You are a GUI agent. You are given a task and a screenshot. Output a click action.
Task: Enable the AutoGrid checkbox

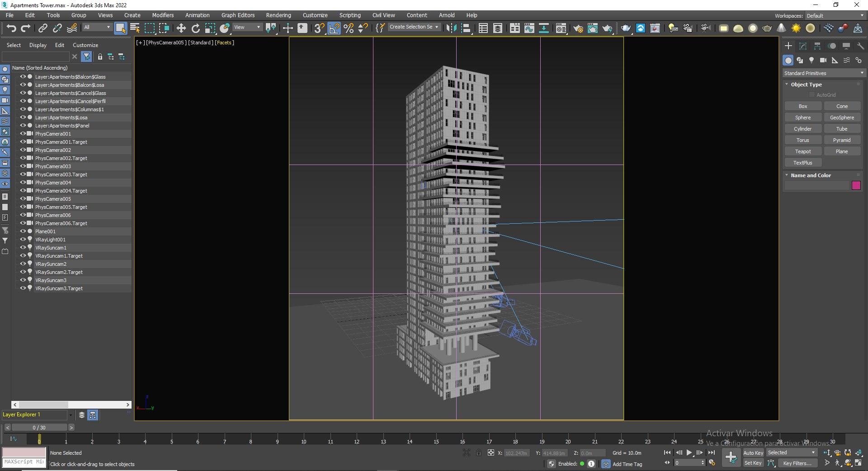pos(812,95)
